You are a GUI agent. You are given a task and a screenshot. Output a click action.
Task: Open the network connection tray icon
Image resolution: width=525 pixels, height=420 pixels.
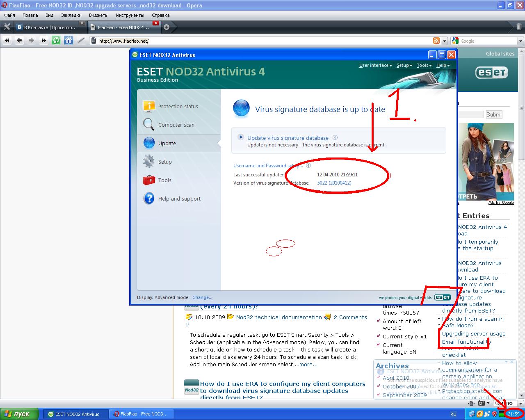(472, 414)
